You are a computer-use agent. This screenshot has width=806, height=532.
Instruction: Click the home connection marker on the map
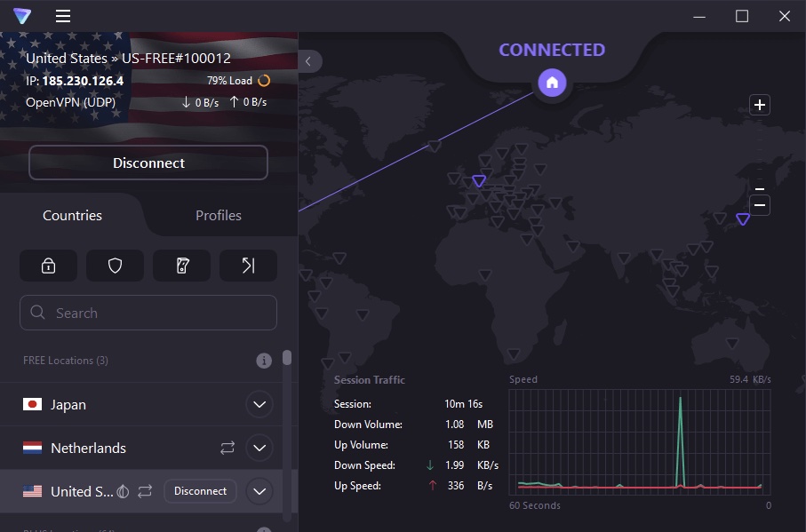coord(551,83)
